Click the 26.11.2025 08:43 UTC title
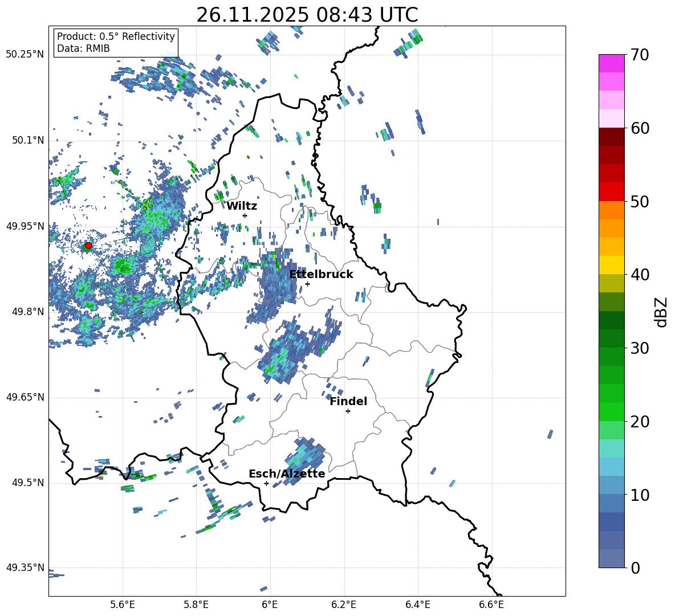The image size is (675, 616). coord(307,15)
